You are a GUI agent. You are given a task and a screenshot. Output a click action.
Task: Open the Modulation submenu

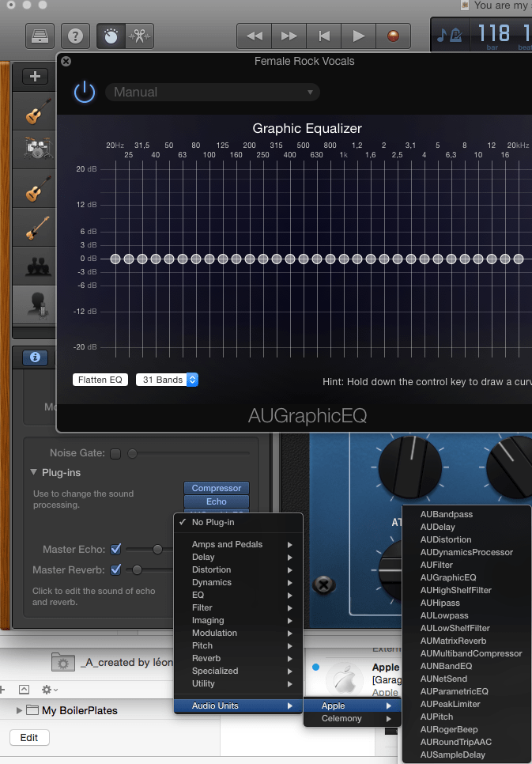[x=239, y=633]
